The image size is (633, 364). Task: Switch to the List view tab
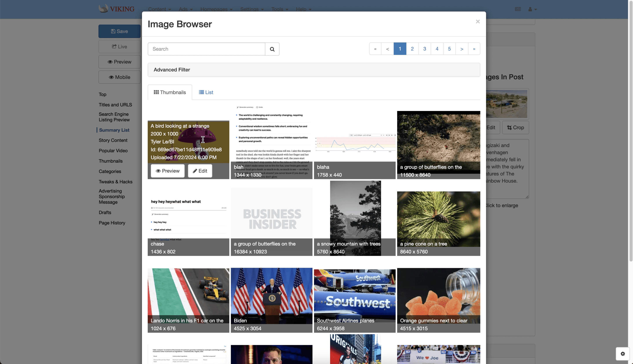click(206, 92)
